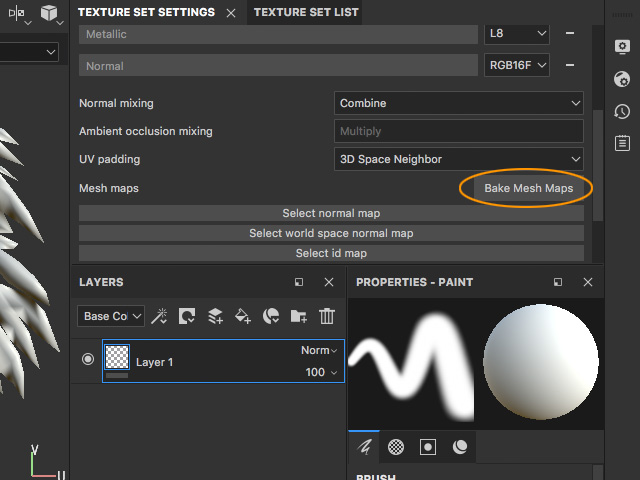Remove the Metallic channel with minus
This screenshot has height=480, width=640.
coord(570,34)
